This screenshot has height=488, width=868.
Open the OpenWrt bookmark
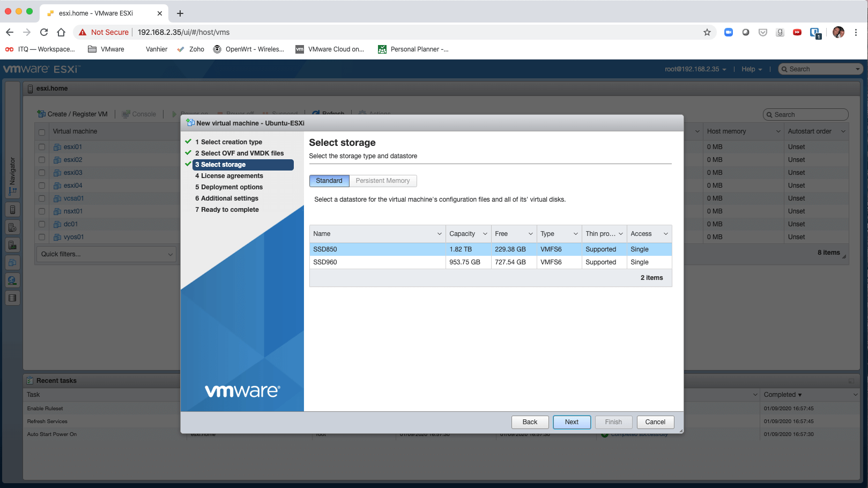249,49
